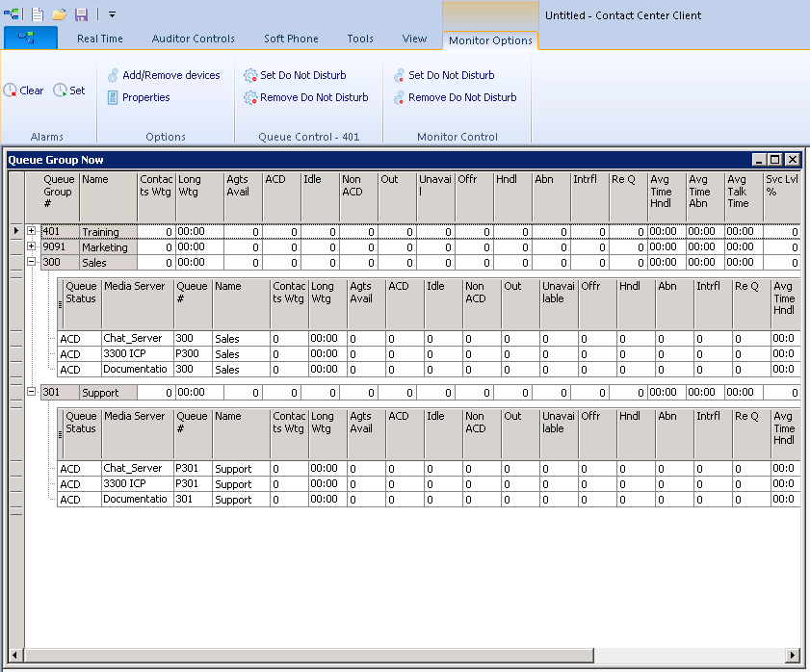Open the Soft Phone ribbon tab

point(291,39)
